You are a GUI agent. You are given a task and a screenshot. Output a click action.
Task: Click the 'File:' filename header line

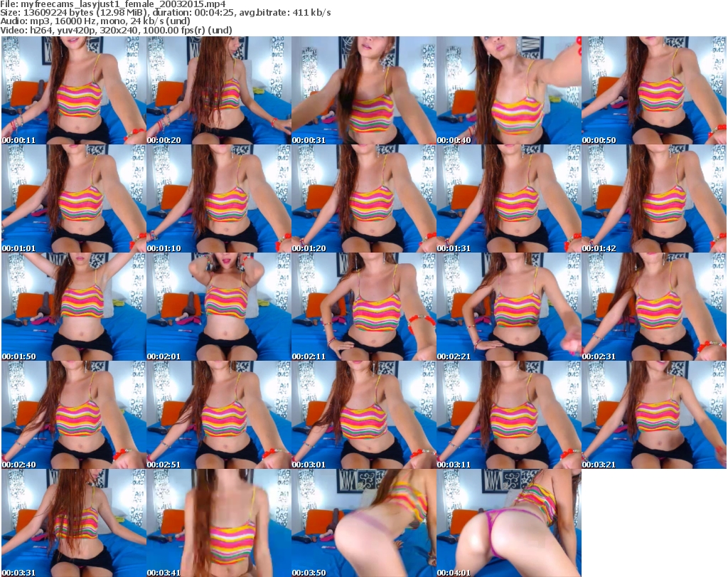(x=113, y=4)
